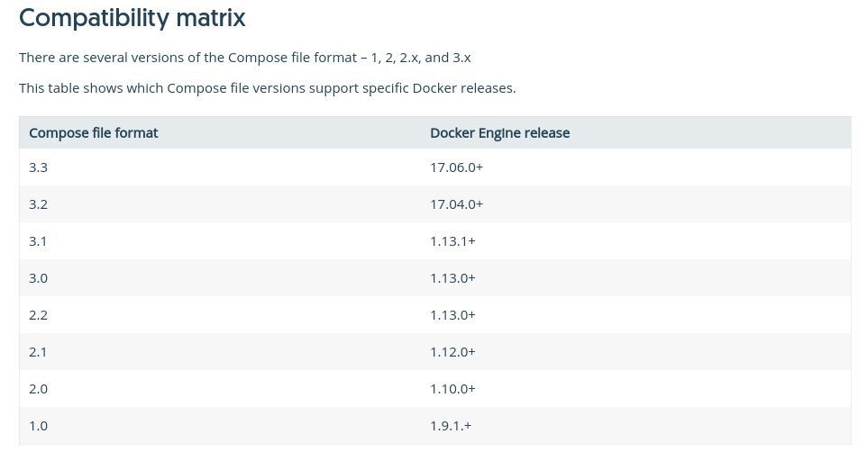The image size is (868, 452).
Task: Select the 3.0 file format cell
Action: point(38,278)
